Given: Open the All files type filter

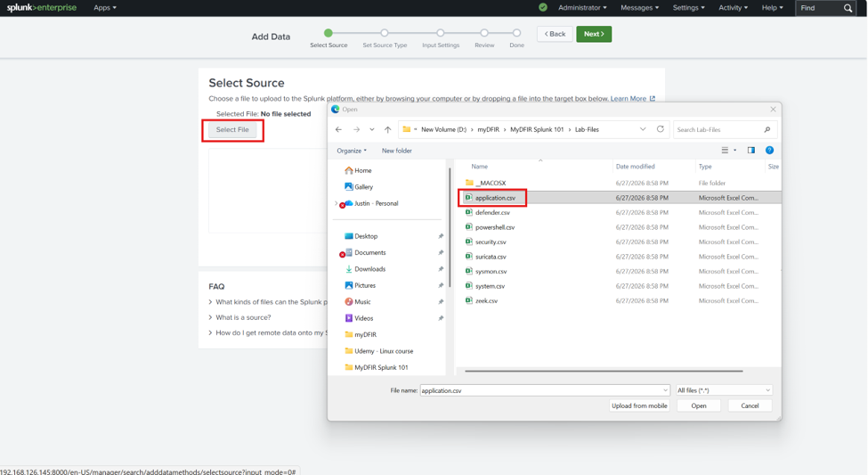Looking at the screenshot, I should (x=724, y=390).
